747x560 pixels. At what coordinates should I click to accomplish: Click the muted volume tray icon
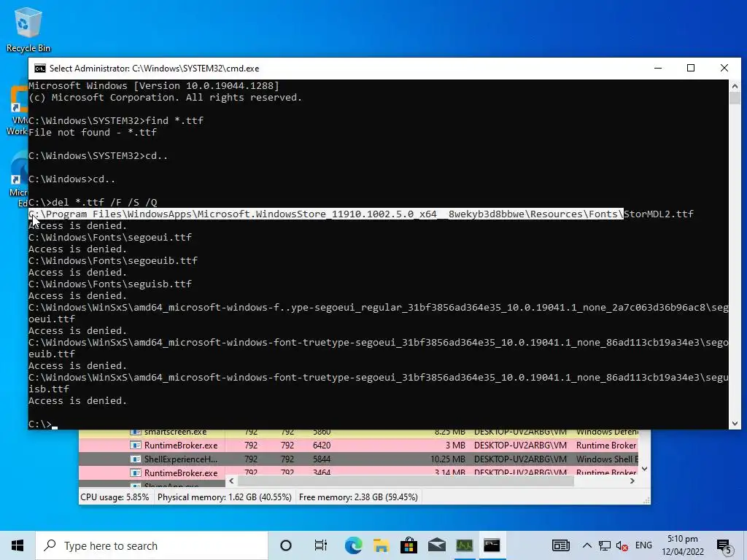tap(622, 545)
